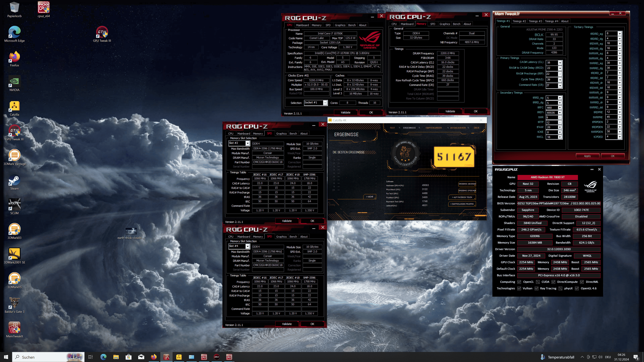
Task: Click the Suchen taskbar search box
Action: 48,357
